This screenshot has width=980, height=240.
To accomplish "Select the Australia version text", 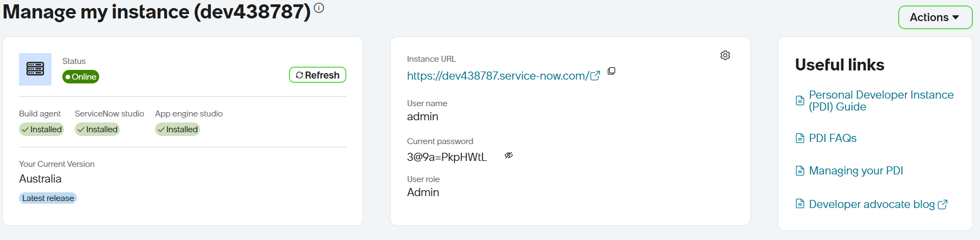I will pos(40,179).
